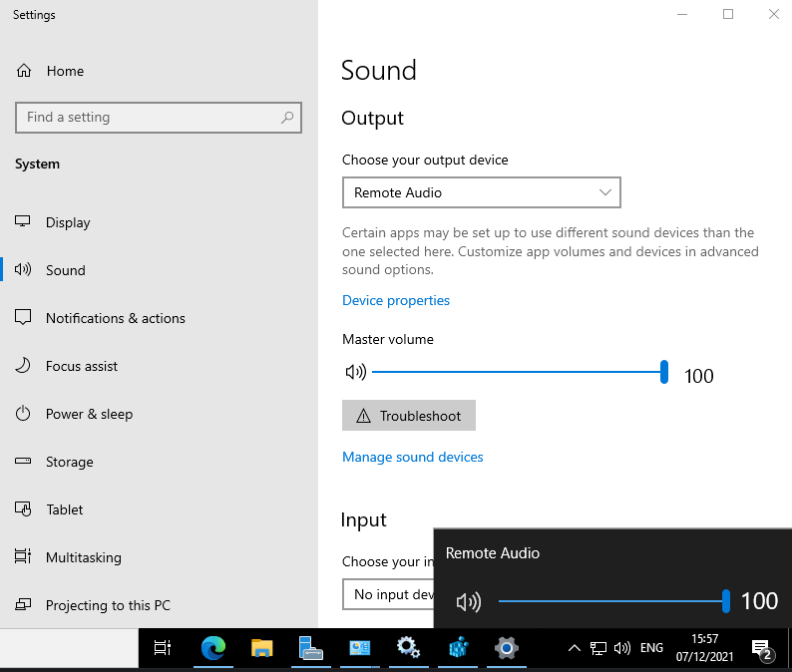Click the Home icon in Settings sidebar
Screen dimensions: 792x672
pyautogui.click(x=23, y=71)
